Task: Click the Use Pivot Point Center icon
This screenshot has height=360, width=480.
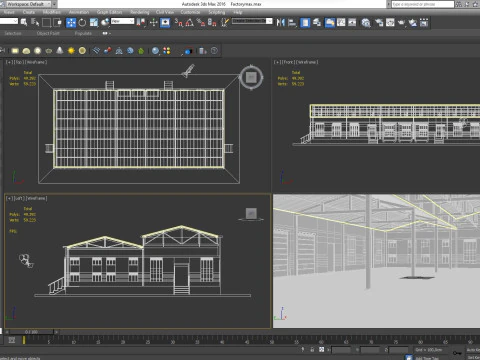Action: click(141, 22)
